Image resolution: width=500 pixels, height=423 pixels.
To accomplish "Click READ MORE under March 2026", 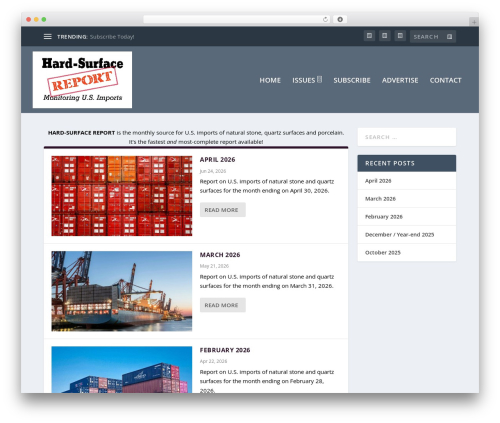I will [x=223, y=305].
